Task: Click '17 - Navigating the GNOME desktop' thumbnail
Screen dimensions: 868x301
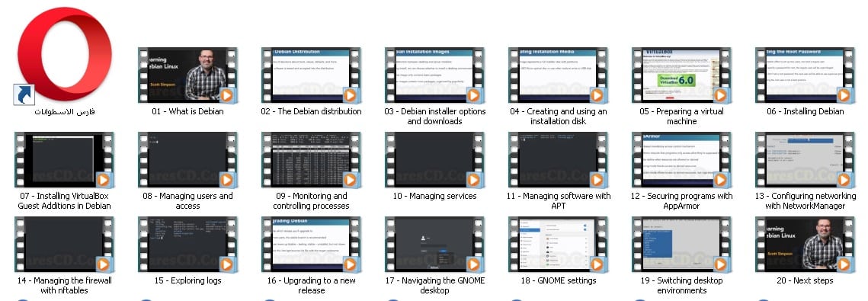Action: 434,245
